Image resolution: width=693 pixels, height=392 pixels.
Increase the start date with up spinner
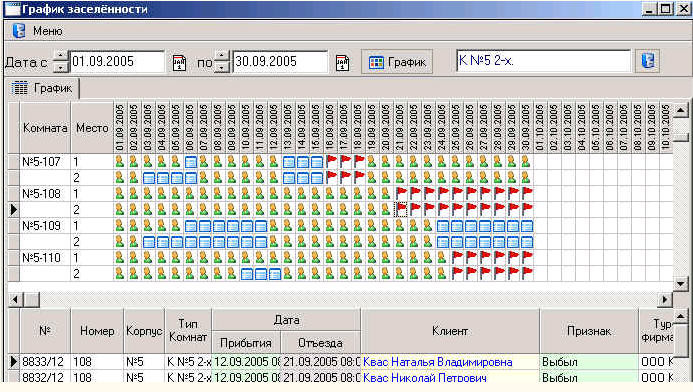[x=61, y=56]
